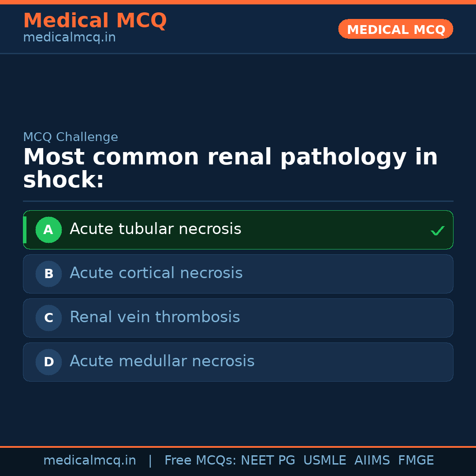476x476 pixels.
Task: Click USMLE in the footer
Action: tap(324, 461)
